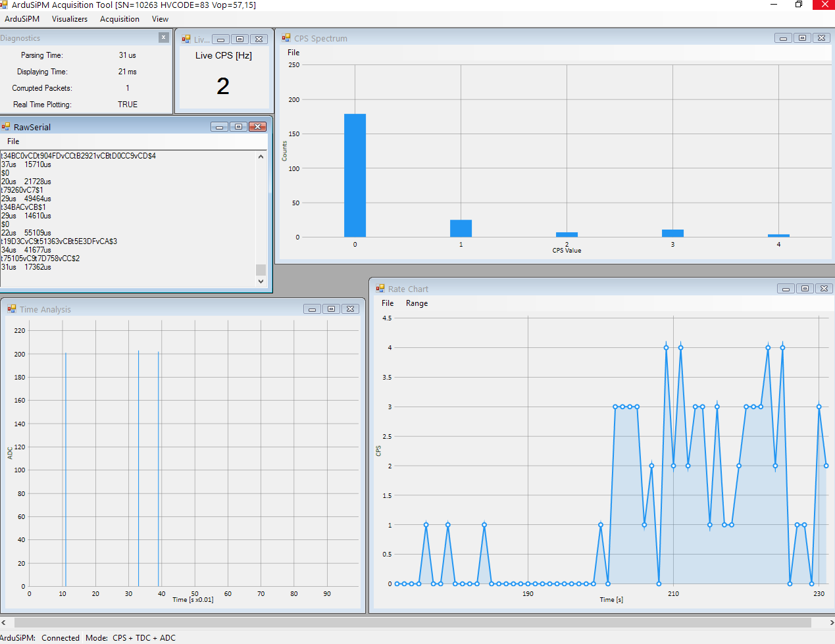The height and width of the screenshot is (644, 835).
Task: Select raw line 22us 55109us
Action: [26, 233]
